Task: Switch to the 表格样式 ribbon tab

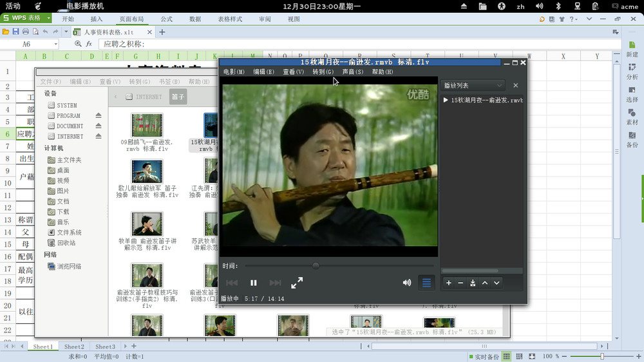Action: point(230,19)
